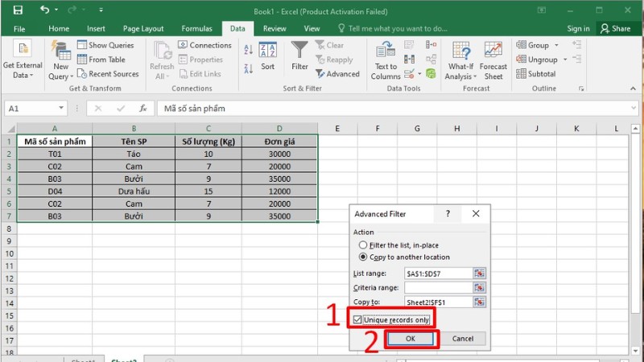Enable Unique records only checkbox
Viewport: 644px width, 362px height.
(x=358, y=319)
